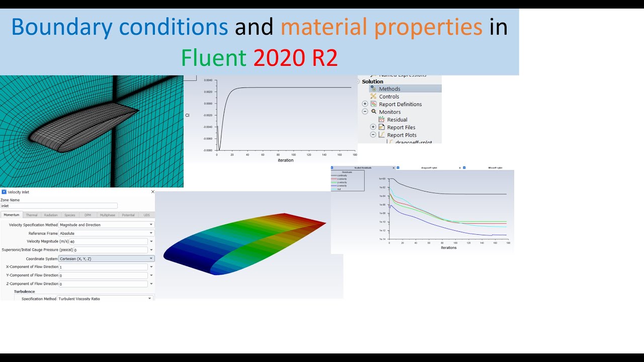Click the Report Plots curve icon
This screenshot has height=362, width=644.
(381, 135)
